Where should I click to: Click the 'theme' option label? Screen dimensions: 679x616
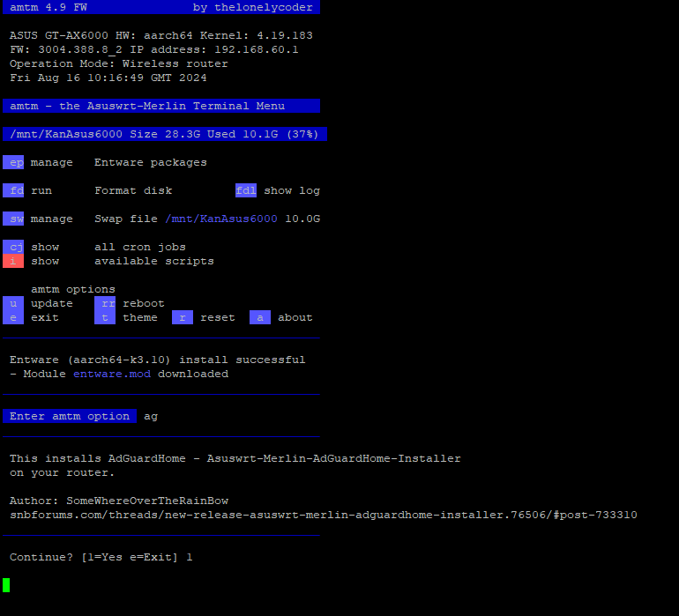pos(140,317)
